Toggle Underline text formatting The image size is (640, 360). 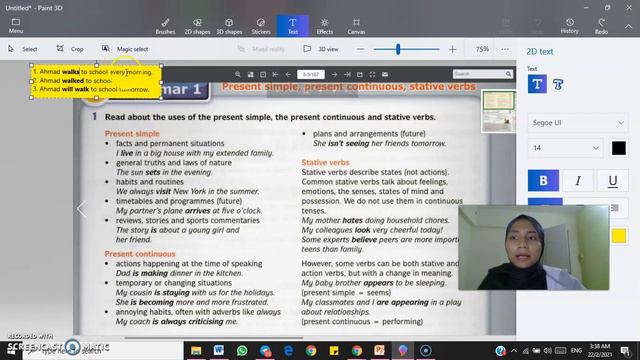(613, 180)
